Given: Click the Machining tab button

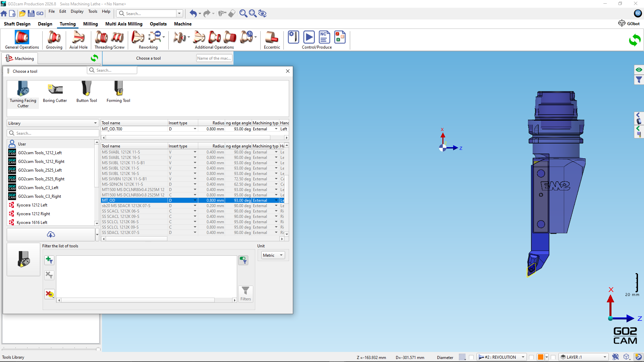Looking at the screenshot, I should pos(20,58).
